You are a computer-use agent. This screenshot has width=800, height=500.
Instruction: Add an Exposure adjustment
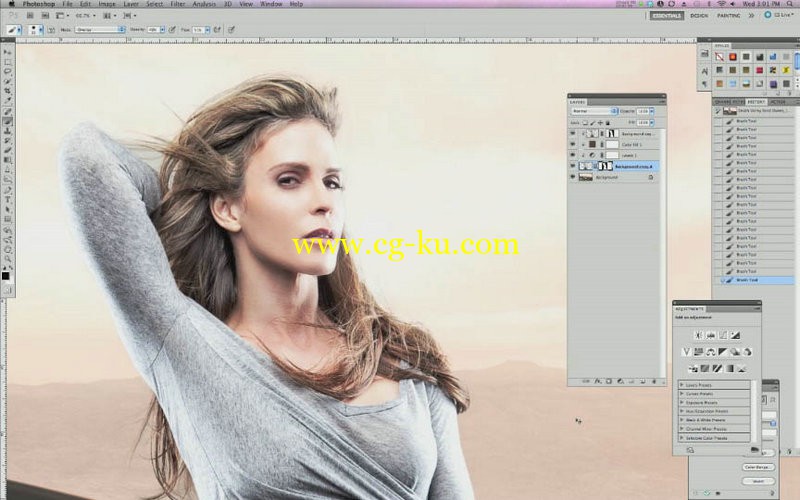coord(735,335)
